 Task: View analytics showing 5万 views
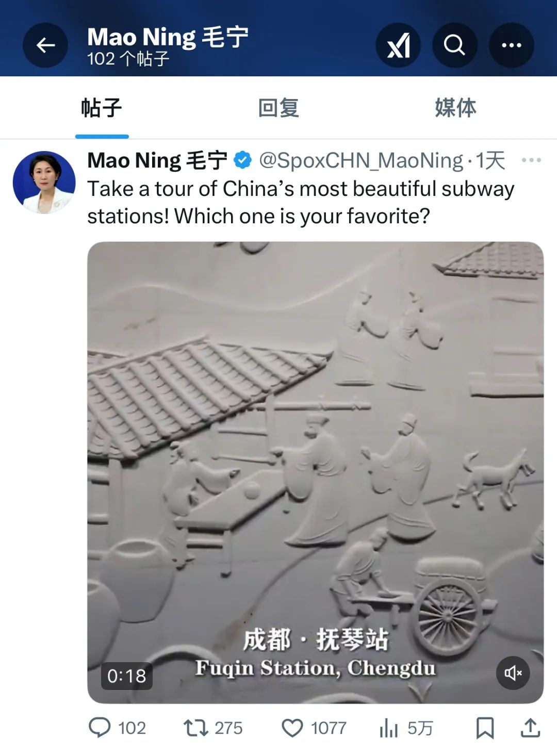click(406, 728)
